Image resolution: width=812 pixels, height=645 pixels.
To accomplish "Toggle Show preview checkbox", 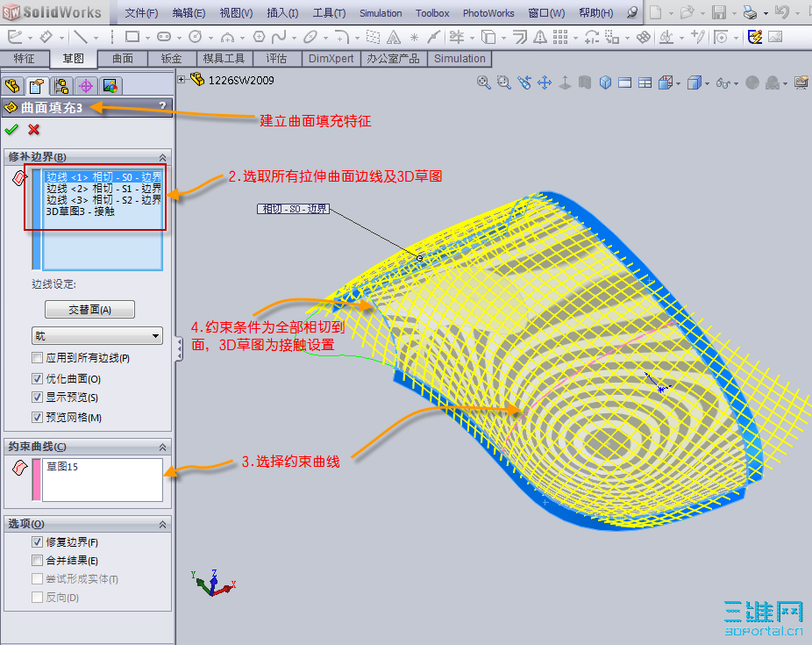I will coord(38,398).
